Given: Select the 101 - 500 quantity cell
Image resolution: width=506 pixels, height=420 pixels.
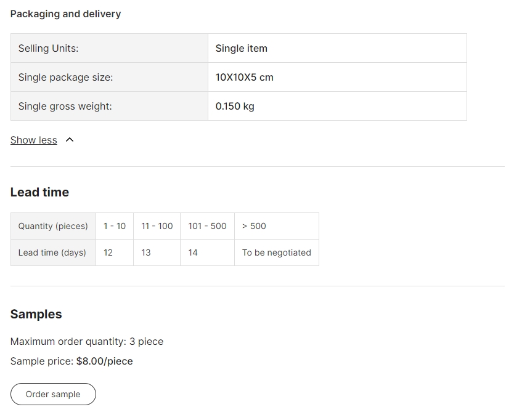Looking at the screenshot, I should coord(207,226).
